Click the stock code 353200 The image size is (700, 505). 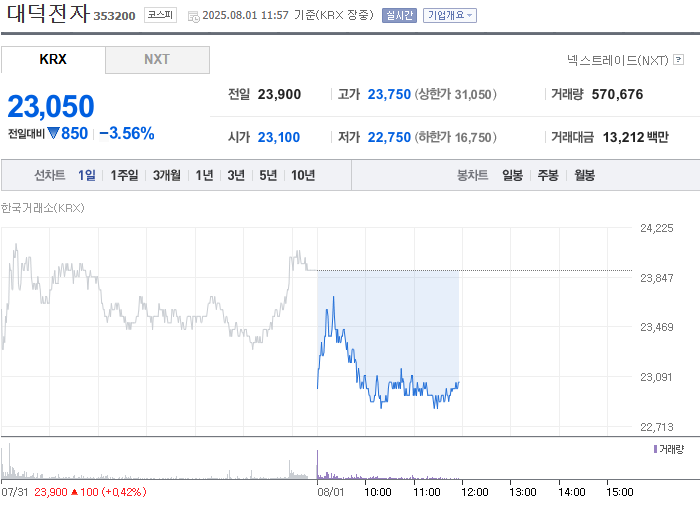click(114, 16)
